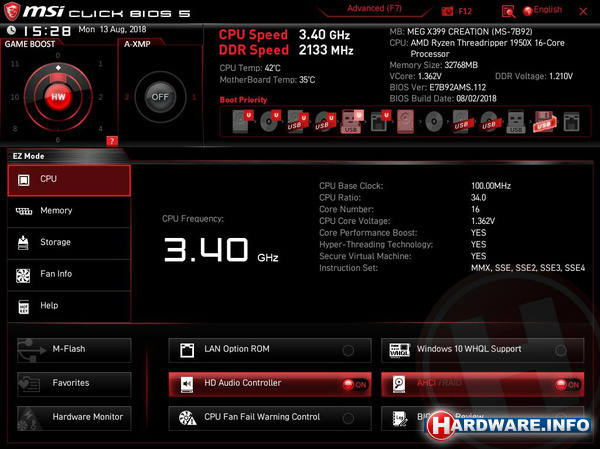The width and height of the screenshot is (600, 449).
Task: Open the CPU tab in EZ Mode
Action: pos(69,180)
